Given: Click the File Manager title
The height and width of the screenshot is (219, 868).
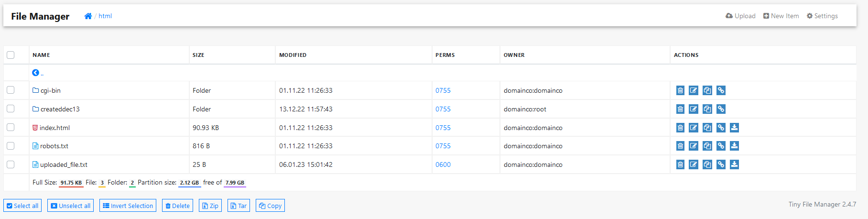Looking at the screenshot, I should point(40,16).
